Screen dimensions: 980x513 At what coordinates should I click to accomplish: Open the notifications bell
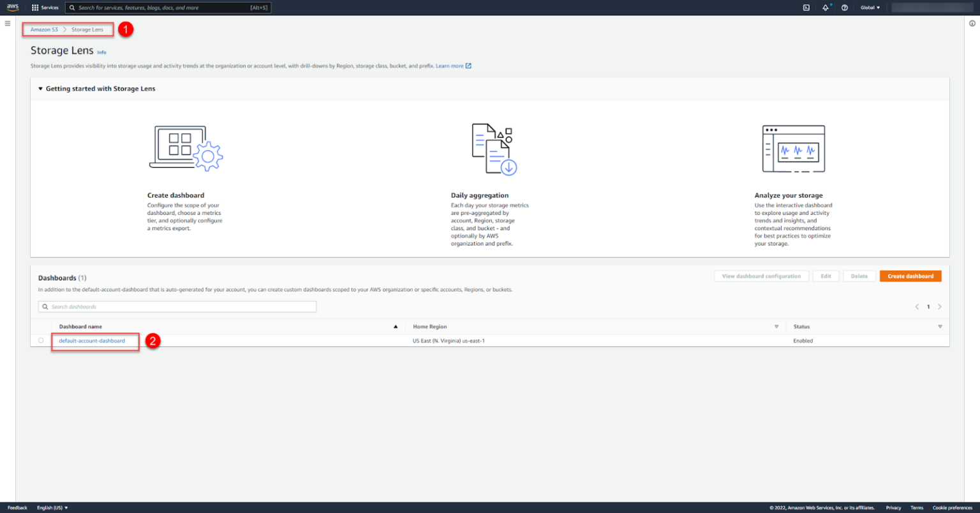pyautogui.click(x=825, y=8)
